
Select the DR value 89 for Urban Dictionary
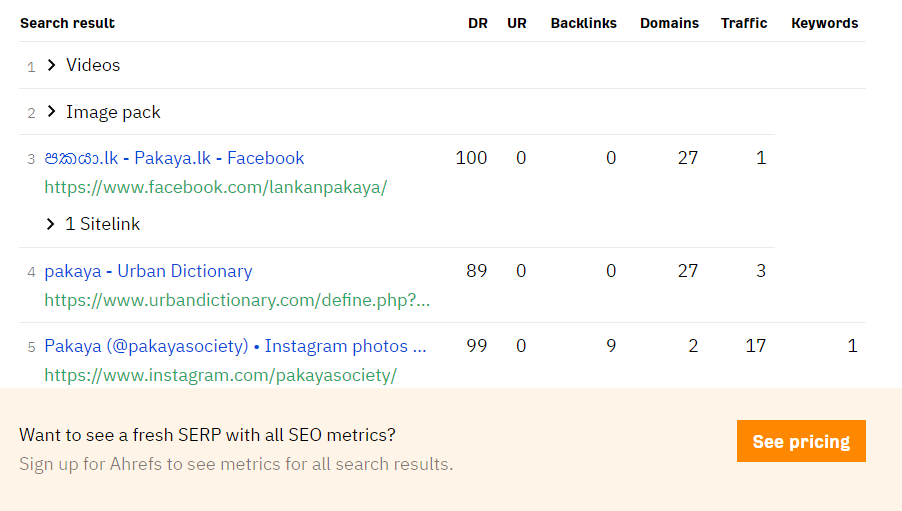click(476, 270)
